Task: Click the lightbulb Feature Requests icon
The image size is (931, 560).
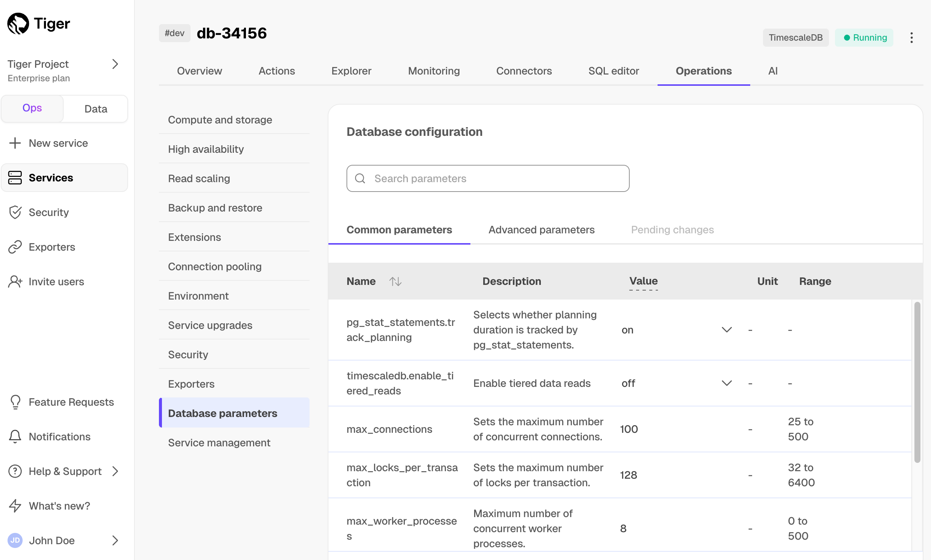Action: 15,402
